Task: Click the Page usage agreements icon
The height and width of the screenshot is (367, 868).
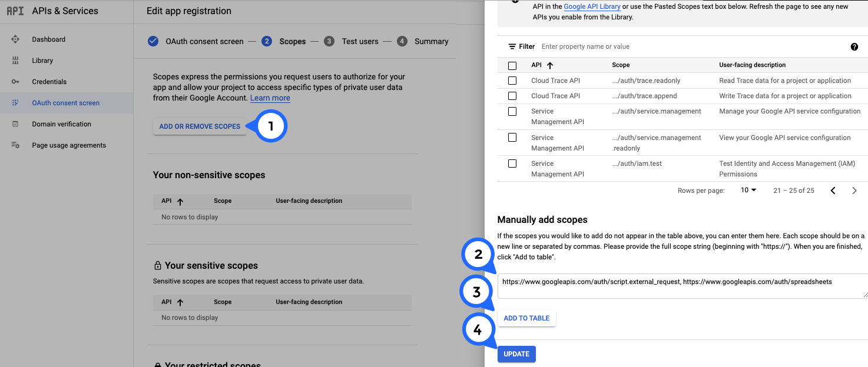Action: [x=15, y=145]
